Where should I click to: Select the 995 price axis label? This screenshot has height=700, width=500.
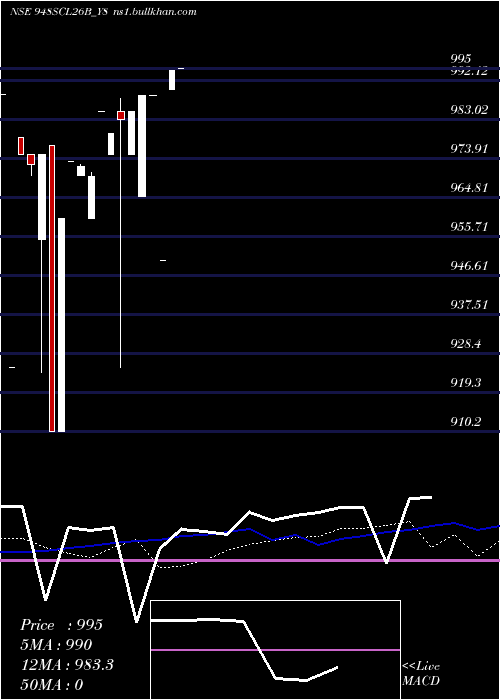(460, 59)
